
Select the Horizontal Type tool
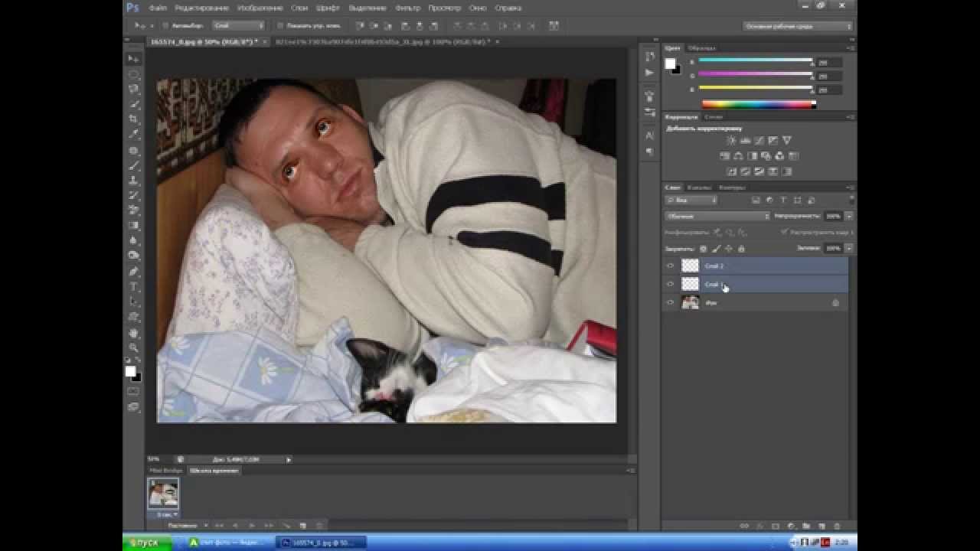(x=134, y=287)
